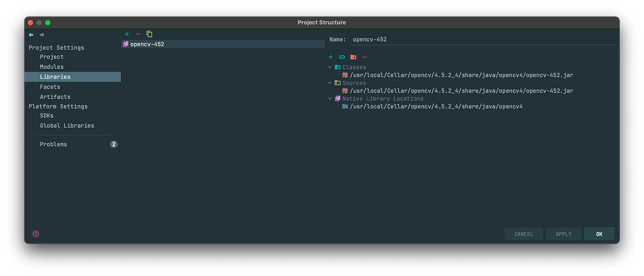The width and height of the screenshot is (644, 276).
Task: Remove the selected library root
Action: click(364, 57)
